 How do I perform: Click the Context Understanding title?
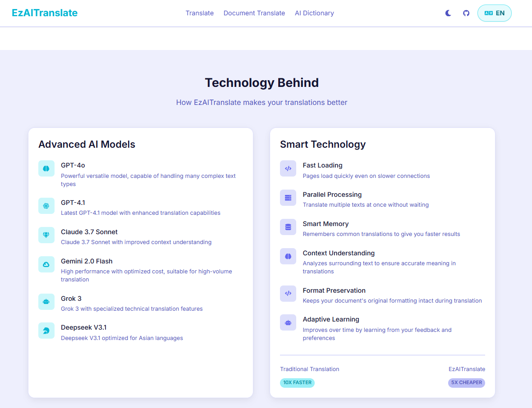(339, 253)
